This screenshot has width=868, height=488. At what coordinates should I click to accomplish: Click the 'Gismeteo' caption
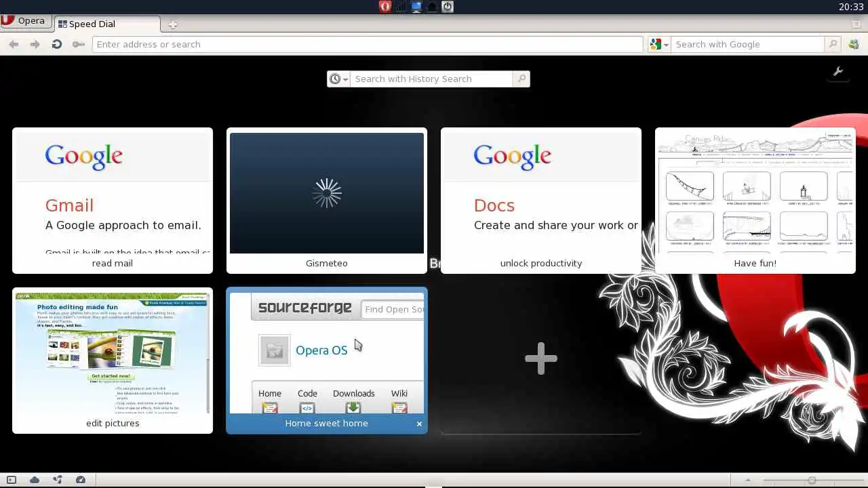[327, 263]
